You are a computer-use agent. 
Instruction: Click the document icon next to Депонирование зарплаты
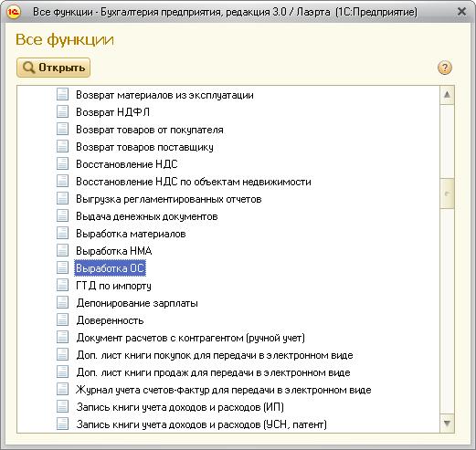62,302
